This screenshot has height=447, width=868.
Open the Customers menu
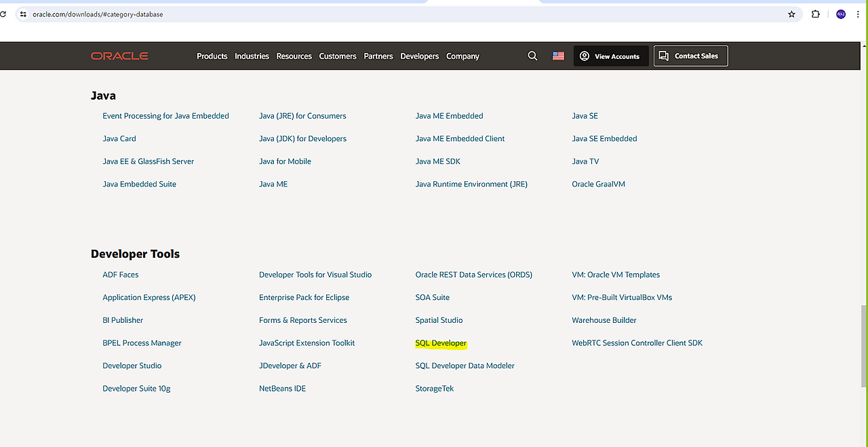click(338, 56)
